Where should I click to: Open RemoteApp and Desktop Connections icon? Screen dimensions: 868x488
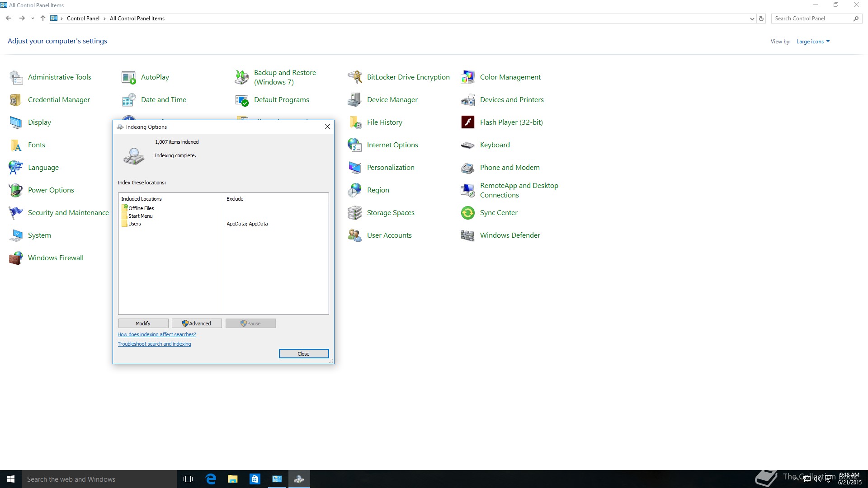click(468, 190)
